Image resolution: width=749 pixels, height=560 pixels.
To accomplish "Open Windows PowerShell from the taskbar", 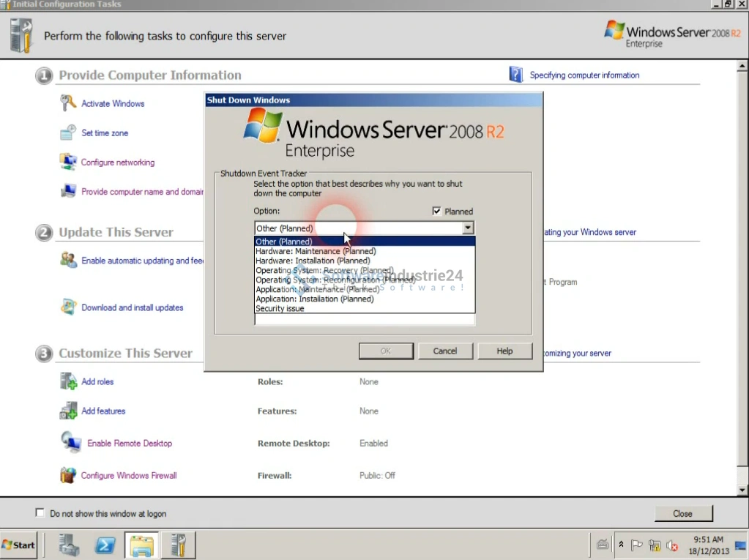I will (x=105, y=545).
